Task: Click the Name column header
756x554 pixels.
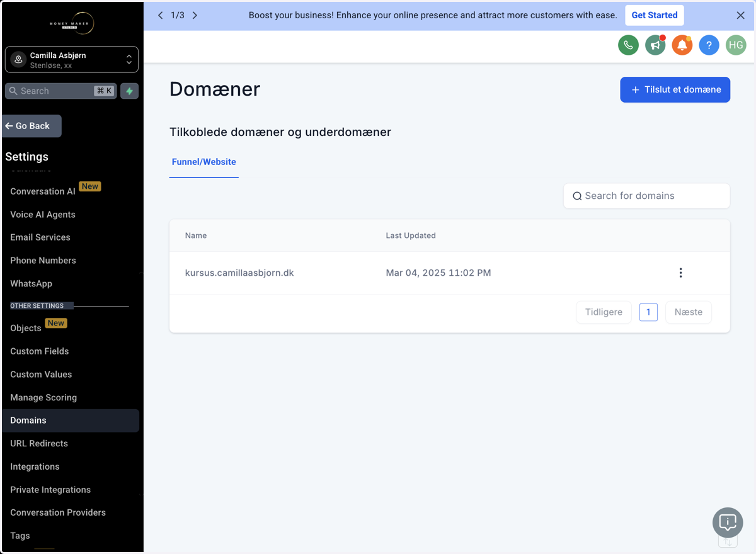Action: [196, 235]
